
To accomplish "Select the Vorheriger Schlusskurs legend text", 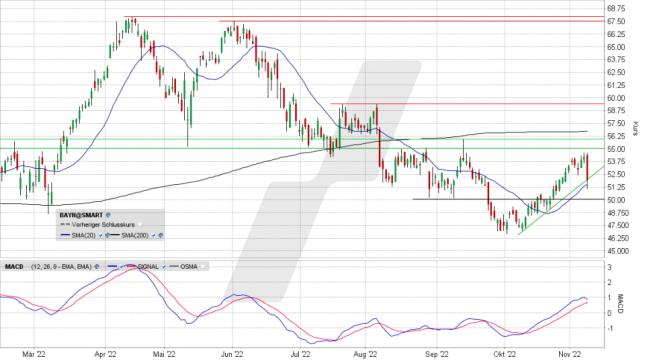I will (x=104, y=225).
